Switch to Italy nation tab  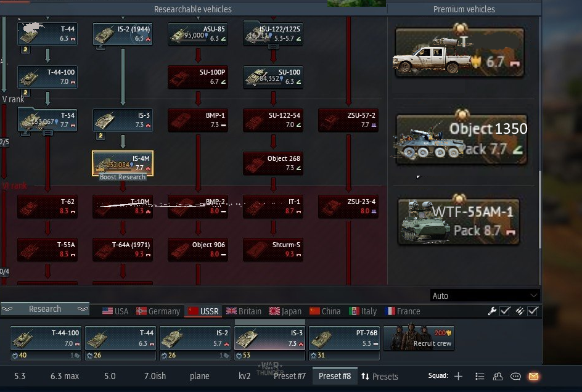click(x=363, y=311)
